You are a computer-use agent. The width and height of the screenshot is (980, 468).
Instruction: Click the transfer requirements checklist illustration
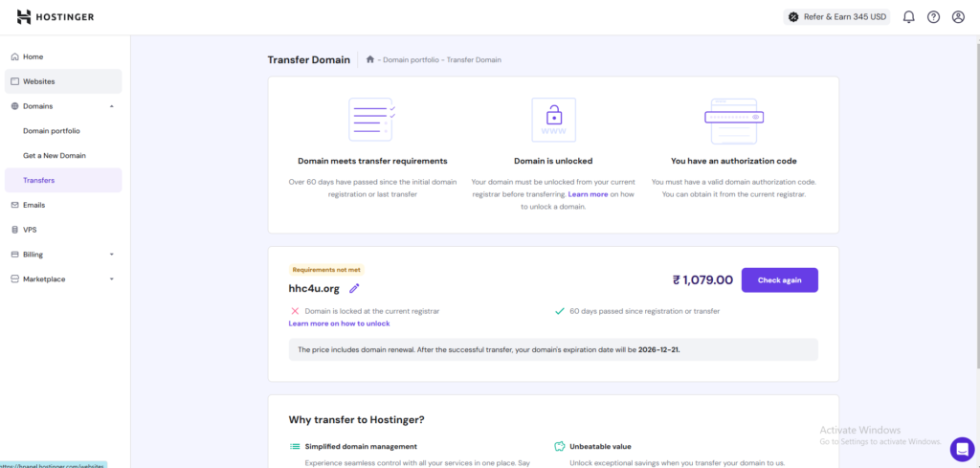point(372,120)
